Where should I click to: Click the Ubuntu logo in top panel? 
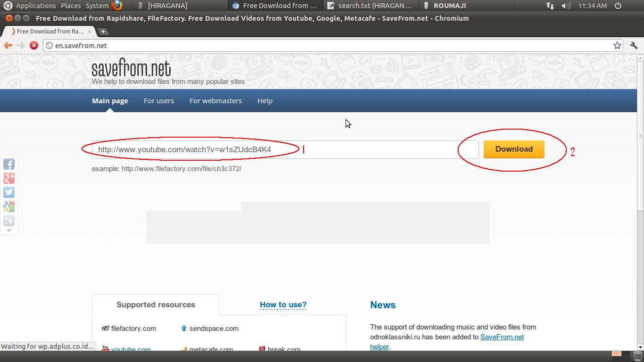[x=7, y=6]
